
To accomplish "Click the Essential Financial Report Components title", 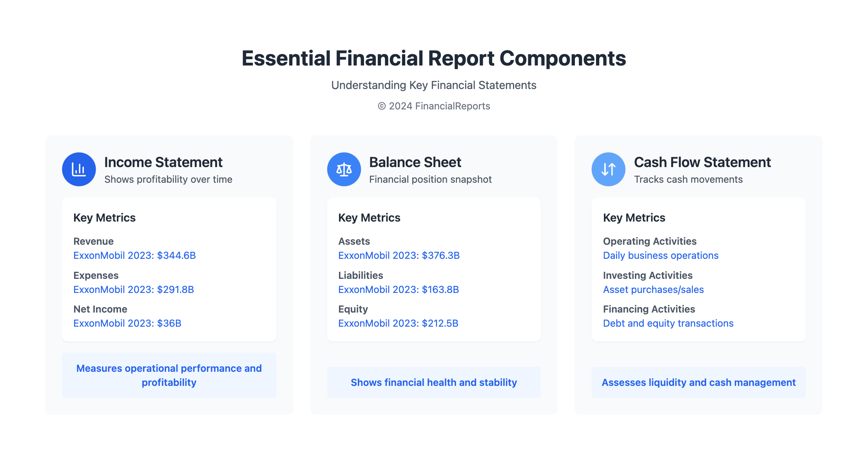I will point(434,58).
